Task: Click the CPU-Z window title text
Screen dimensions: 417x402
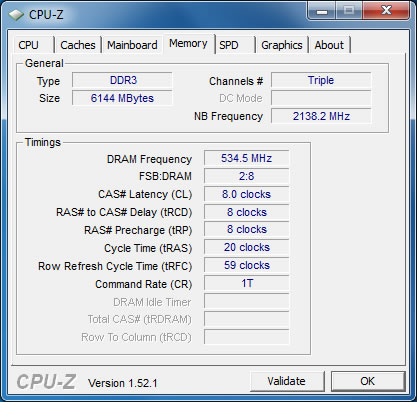Action: [46, 15]
